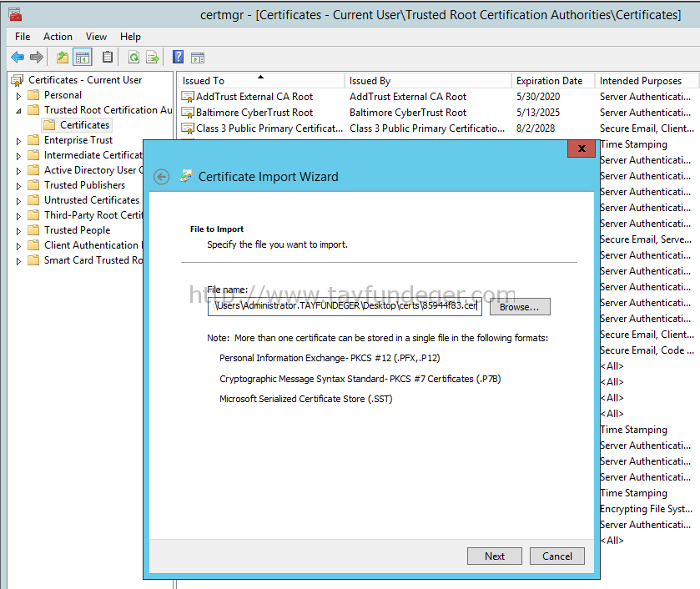This screenshot has width=700, height=589.
Task: Collapse Trusted Root Certification Authorities node
Action: coord(18,110)
